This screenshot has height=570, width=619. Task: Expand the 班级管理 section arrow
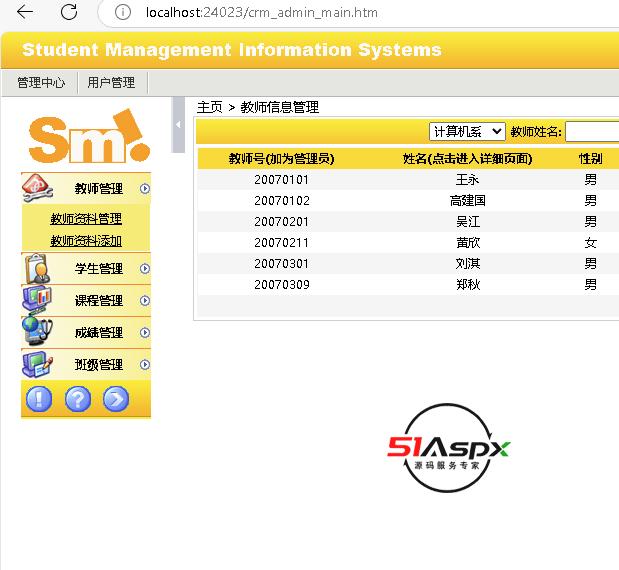pyautogui.click(x=145, y=364)
